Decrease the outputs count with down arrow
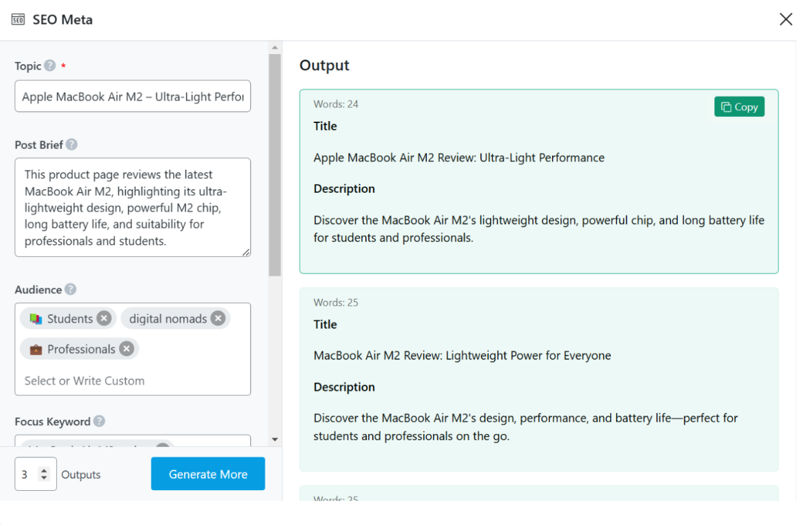The width and height of the screenshot is (812, 525). (x=44, y=479)
